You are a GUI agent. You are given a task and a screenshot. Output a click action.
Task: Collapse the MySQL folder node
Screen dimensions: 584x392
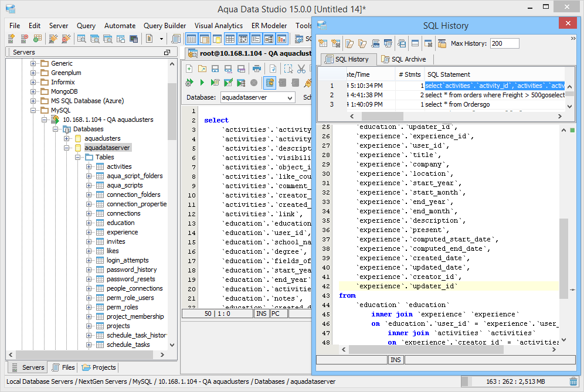pos(33,110)
